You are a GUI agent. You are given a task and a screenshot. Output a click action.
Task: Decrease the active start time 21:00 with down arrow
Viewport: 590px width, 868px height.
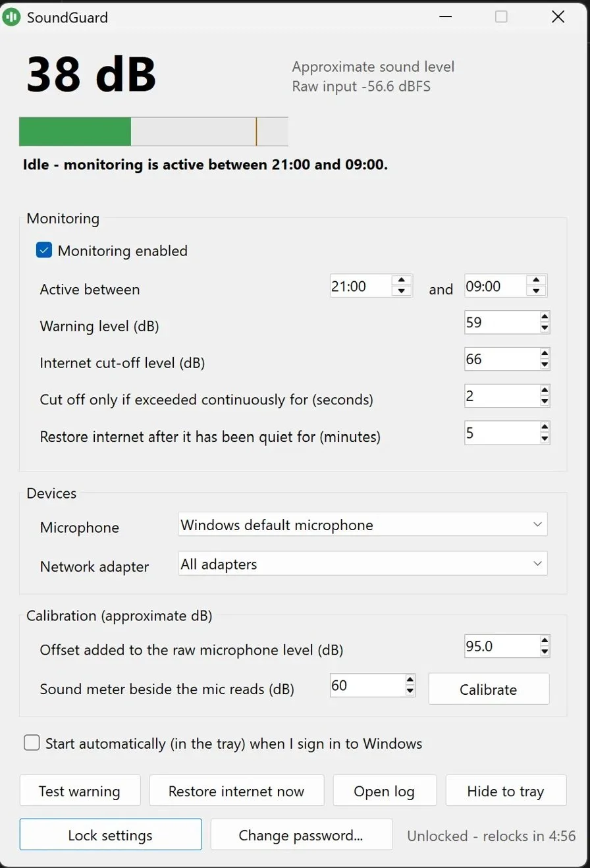tap(401, 291)
